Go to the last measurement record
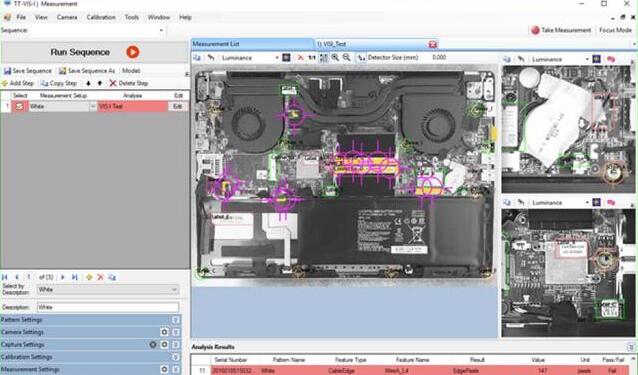The image size is (638, 375). coord(75,277)
